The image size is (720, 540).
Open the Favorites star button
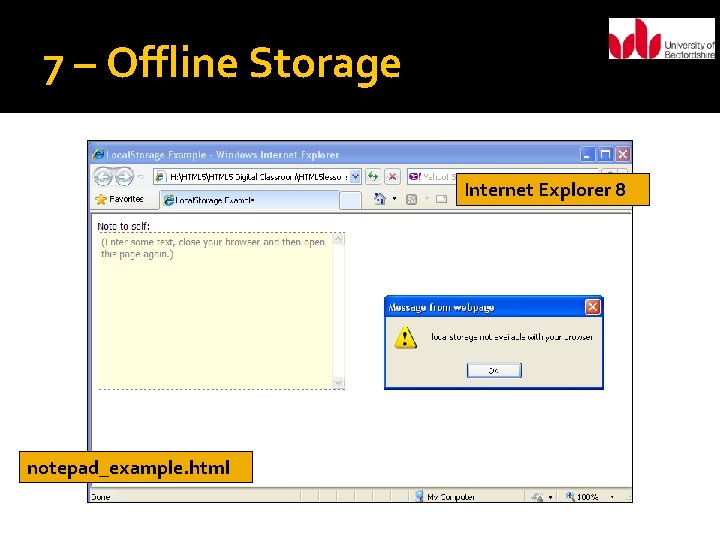click(x=119, y=199)
